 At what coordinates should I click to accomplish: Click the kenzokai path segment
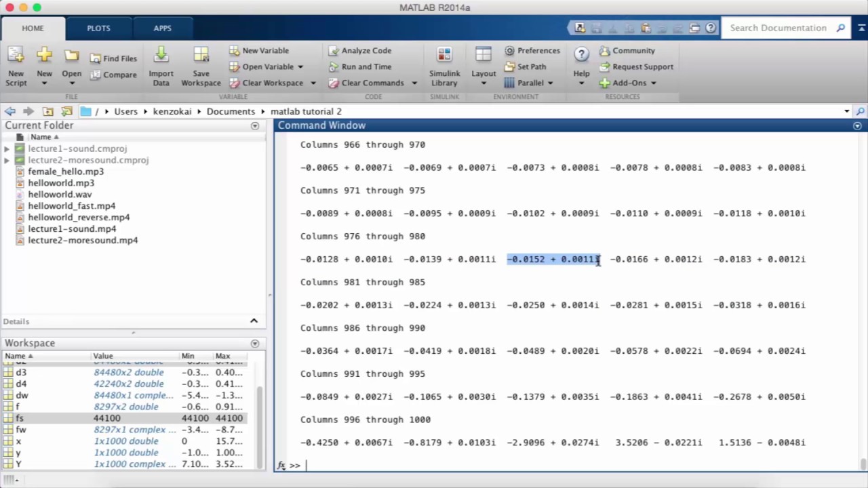point(172,111)
